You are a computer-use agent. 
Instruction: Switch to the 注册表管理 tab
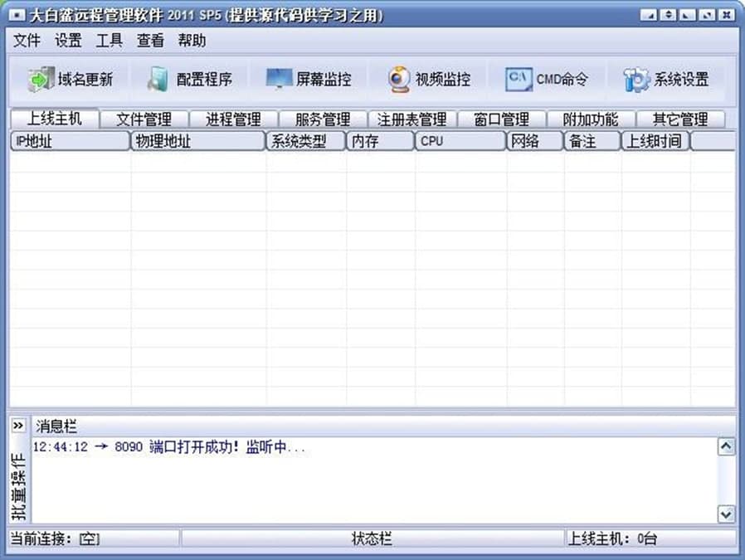click(411, 119)
